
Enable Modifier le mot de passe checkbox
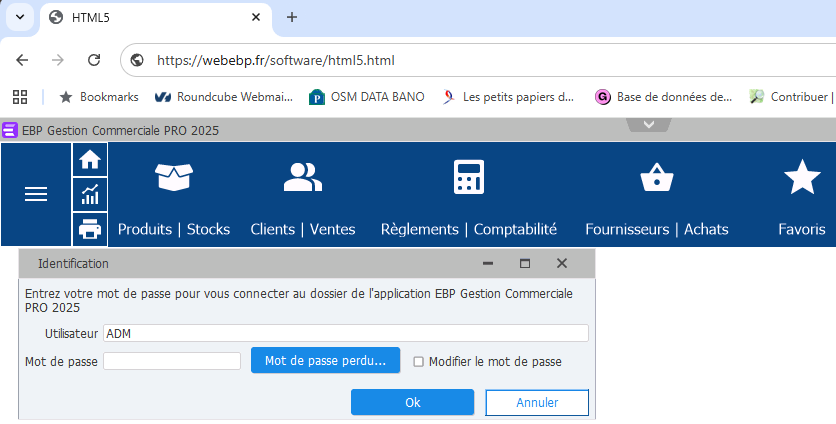coord(419,362)
